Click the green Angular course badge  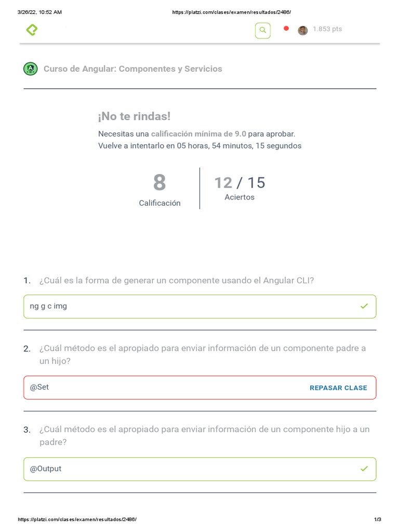coord(31,69)
